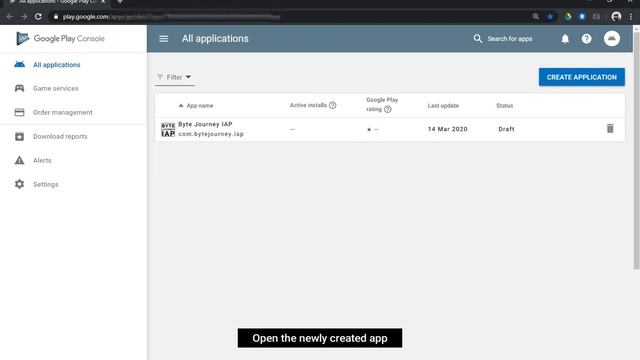The image size is (640, 360).
Task: Open the help question mark icon
Action: click(x=587, y=39)
